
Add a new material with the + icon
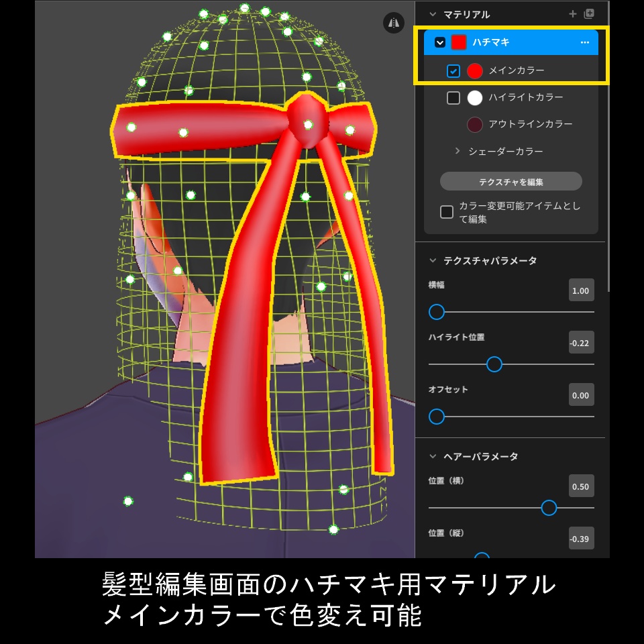(573, 13)
